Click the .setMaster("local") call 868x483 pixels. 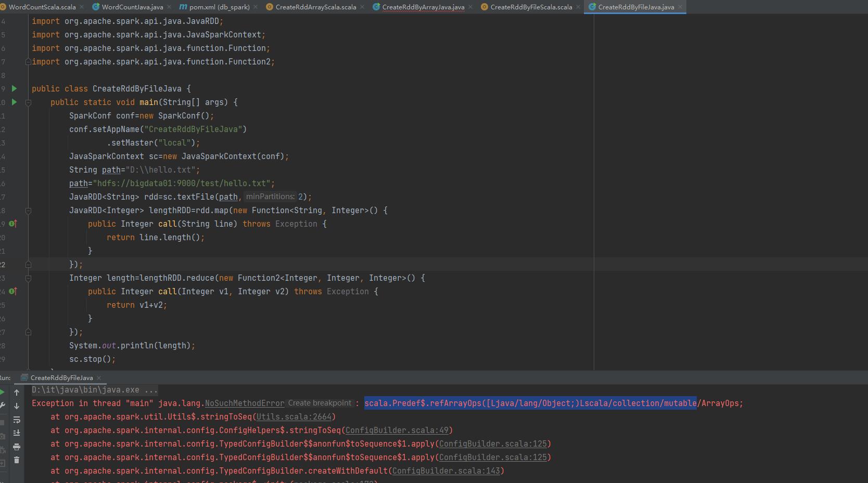point(153,143)
